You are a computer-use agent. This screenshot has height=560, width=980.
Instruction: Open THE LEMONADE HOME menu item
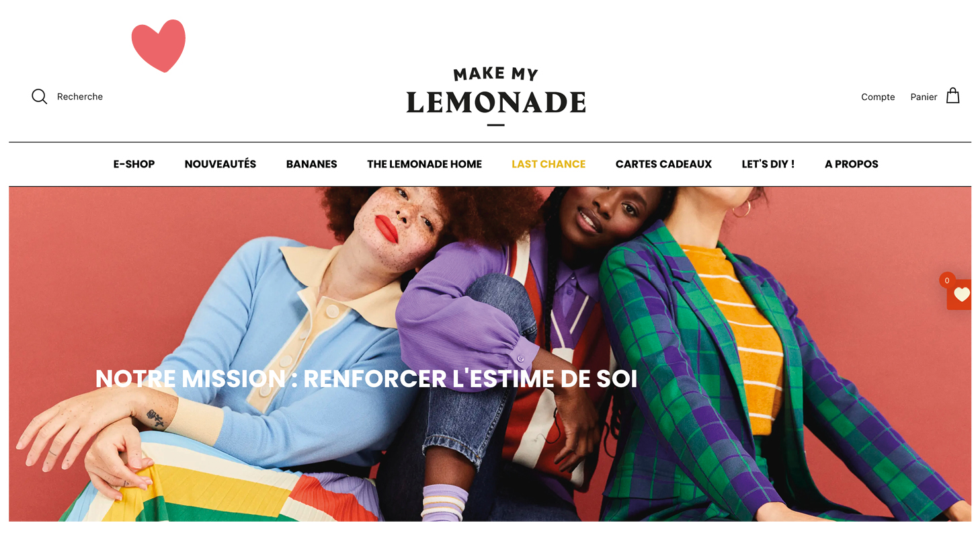[424, 164]
